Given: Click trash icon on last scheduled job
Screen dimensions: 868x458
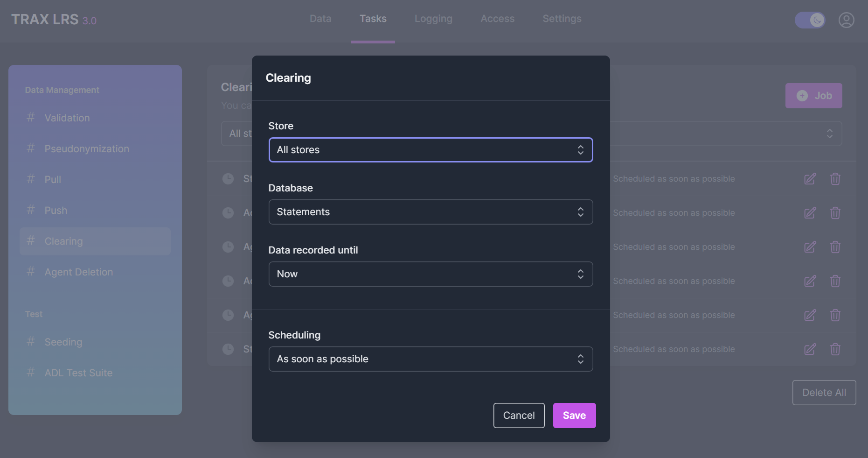Looking at the screenshot, I should click(x=835, y=349).
